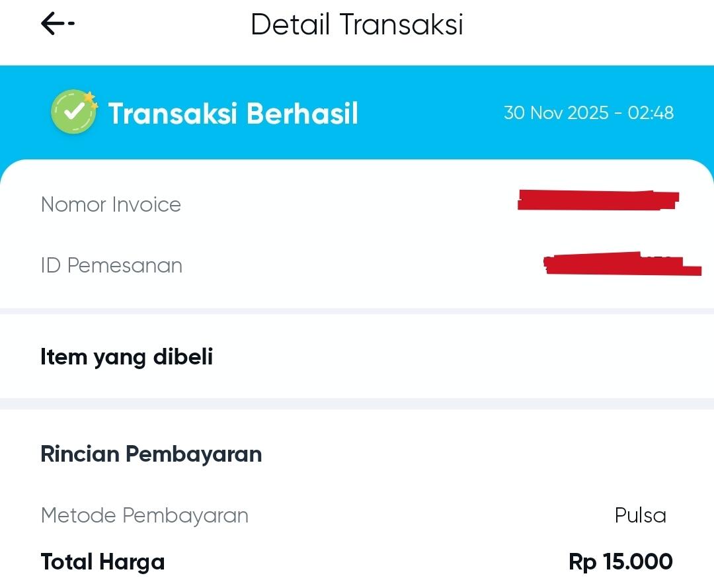Viewport: 714px width, 588px height.
Task: Click the Rp 15.000 total amount
Action: click(x=619, y=561)
